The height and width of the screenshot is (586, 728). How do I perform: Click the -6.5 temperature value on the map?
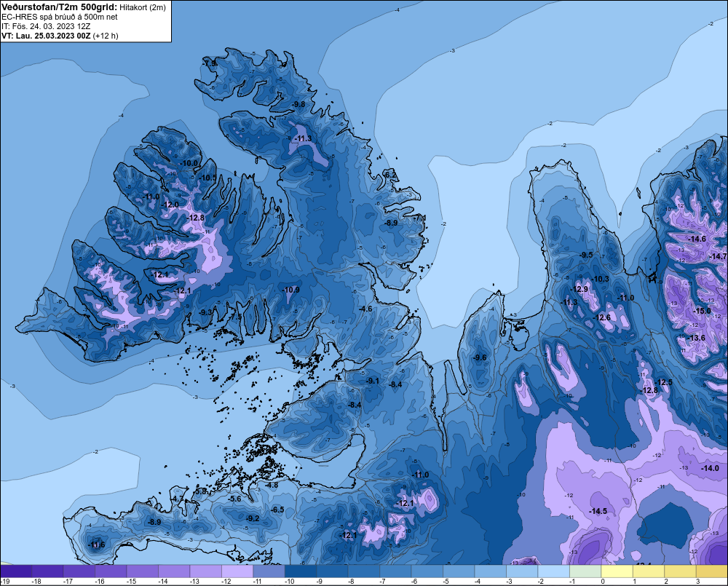pyautogui.click(x=277, y=510)
